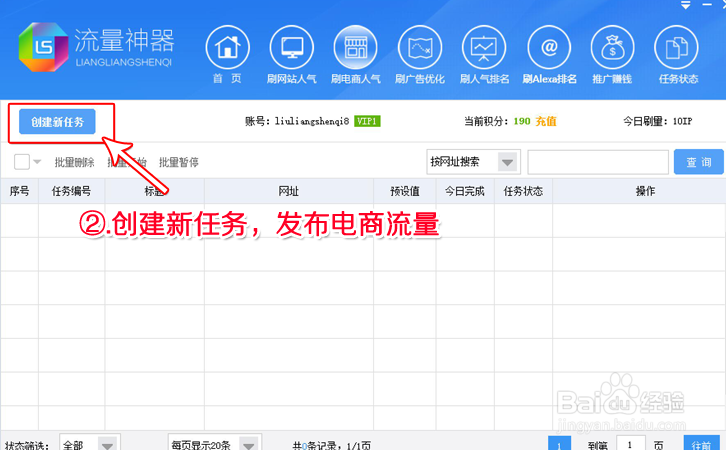
Task: Select page 1 pagination button
Action: [559, 445]
